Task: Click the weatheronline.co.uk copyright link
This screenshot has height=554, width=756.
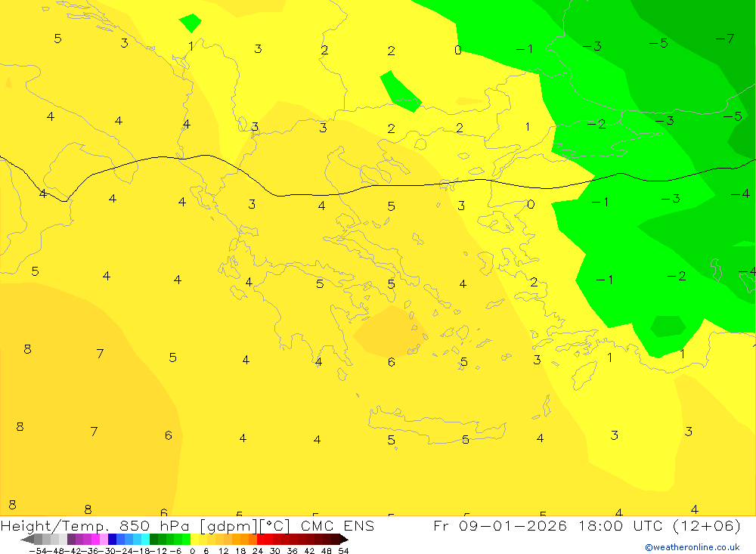Action: coord(692,547)
